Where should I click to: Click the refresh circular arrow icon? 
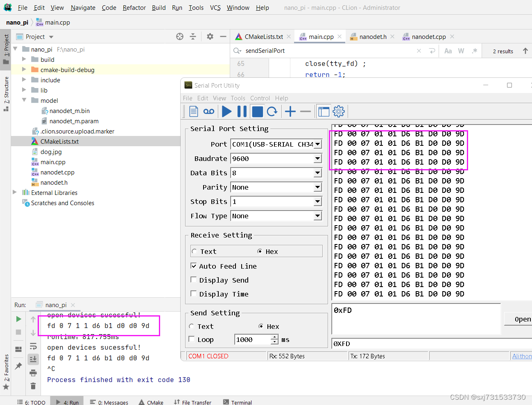pyautogui.click(x=272, y=111)
